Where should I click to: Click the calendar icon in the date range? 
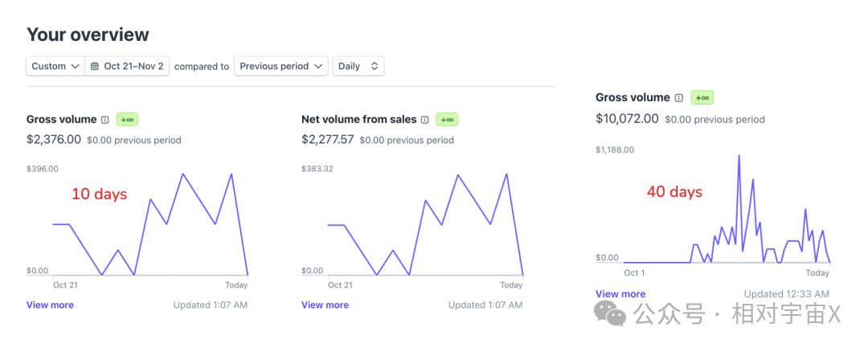[x=95, y=67]
